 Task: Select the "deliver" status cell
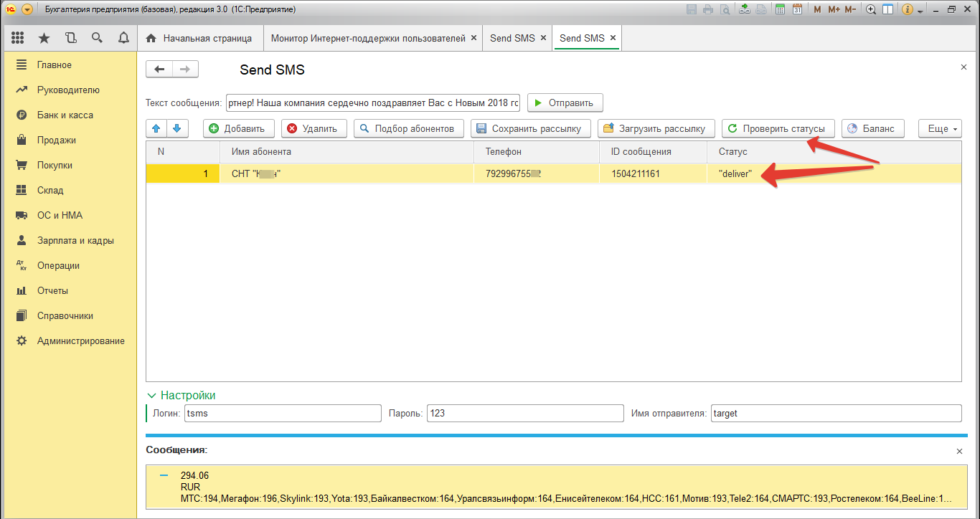(x=834, y=173)
